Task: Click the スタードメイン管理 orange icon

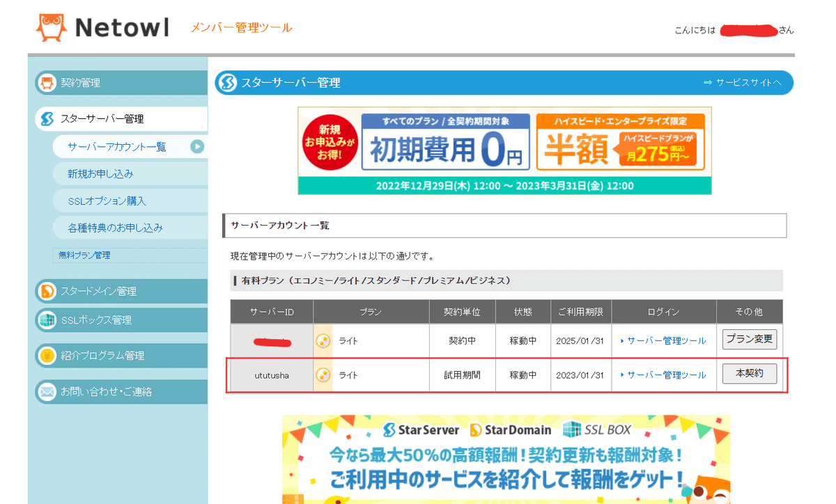Action: (47, 291)
